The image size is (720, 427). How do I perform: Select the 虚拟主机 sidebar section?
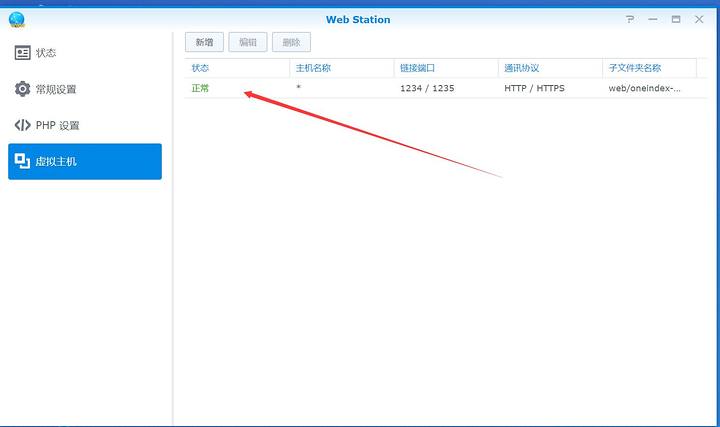click(x=85, y=161)
